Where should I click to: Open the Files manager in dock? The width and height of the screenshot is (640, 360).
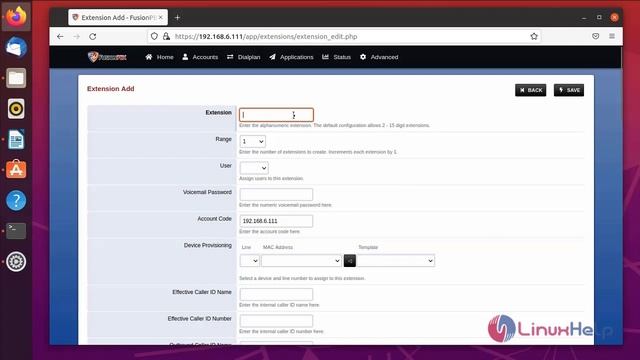tap(16, 78)
